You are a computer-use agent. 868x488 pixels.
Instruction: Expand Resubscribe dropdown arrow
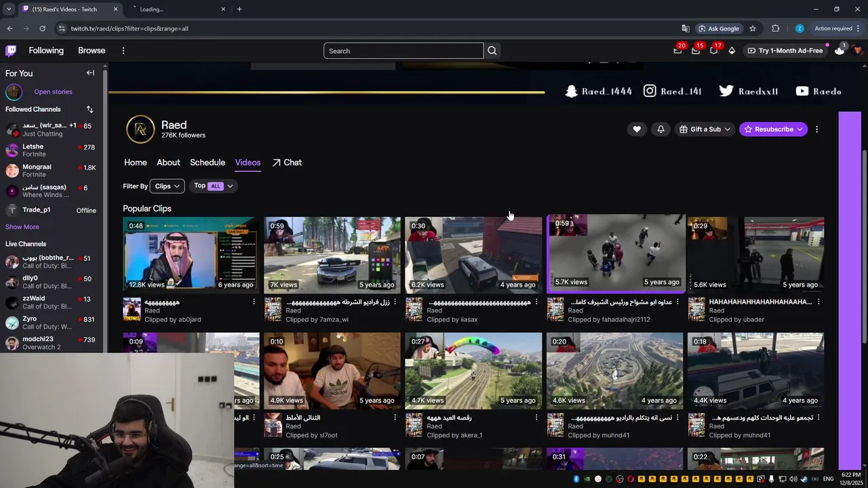[800, 129]
